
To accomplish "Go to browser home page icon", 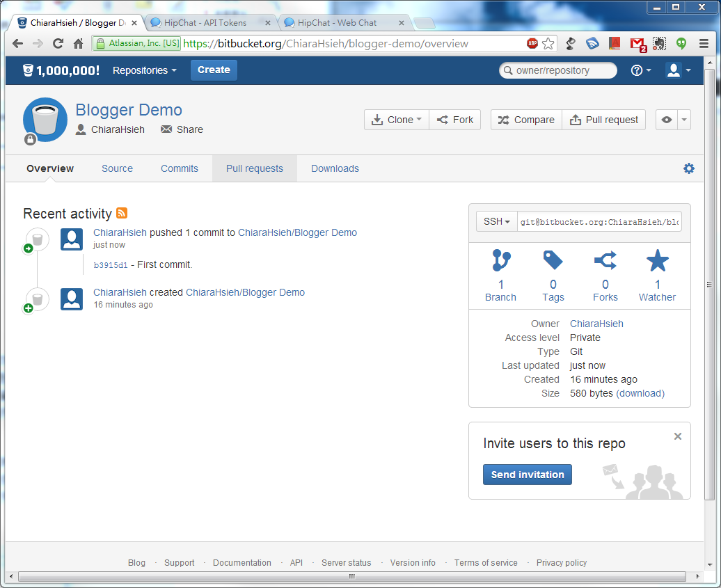I will tap(79, 44).
